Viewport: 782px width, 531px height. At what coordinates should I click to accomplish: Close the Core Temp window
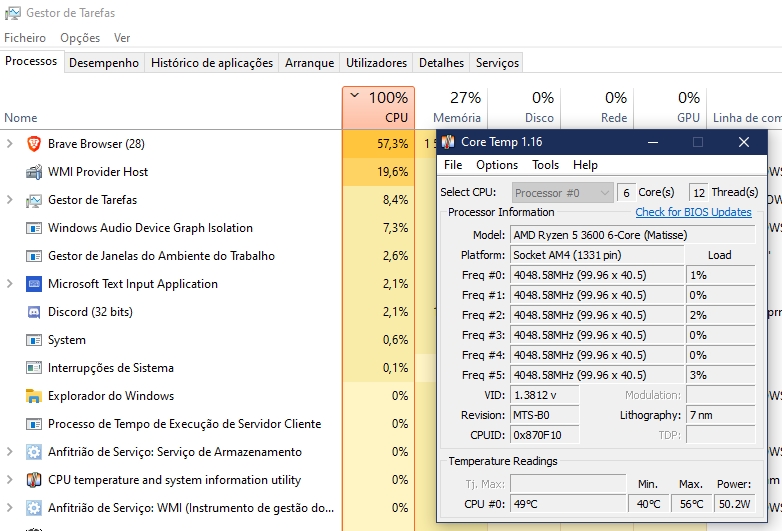click(744, 143)
